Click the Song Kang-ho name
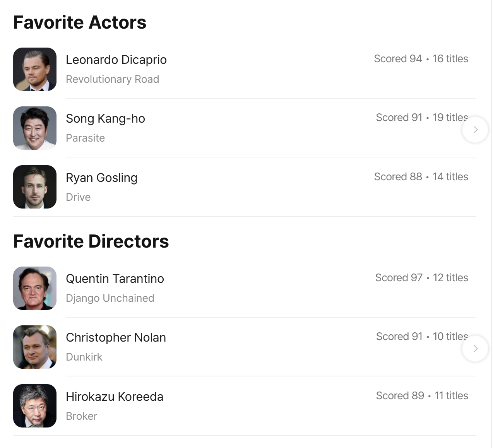493x448 pixels. pyautogui.click(x=105, y=119)
